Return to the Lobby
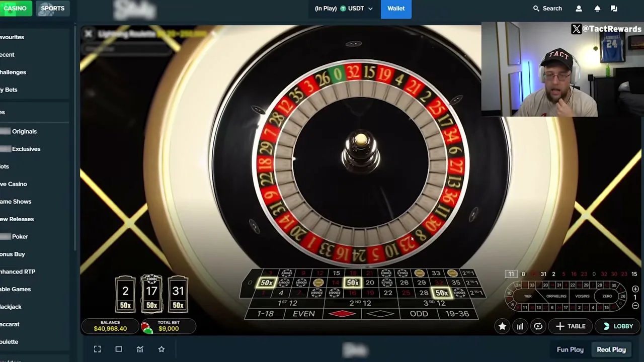This screenshot has width=644, height=362. 618,326
